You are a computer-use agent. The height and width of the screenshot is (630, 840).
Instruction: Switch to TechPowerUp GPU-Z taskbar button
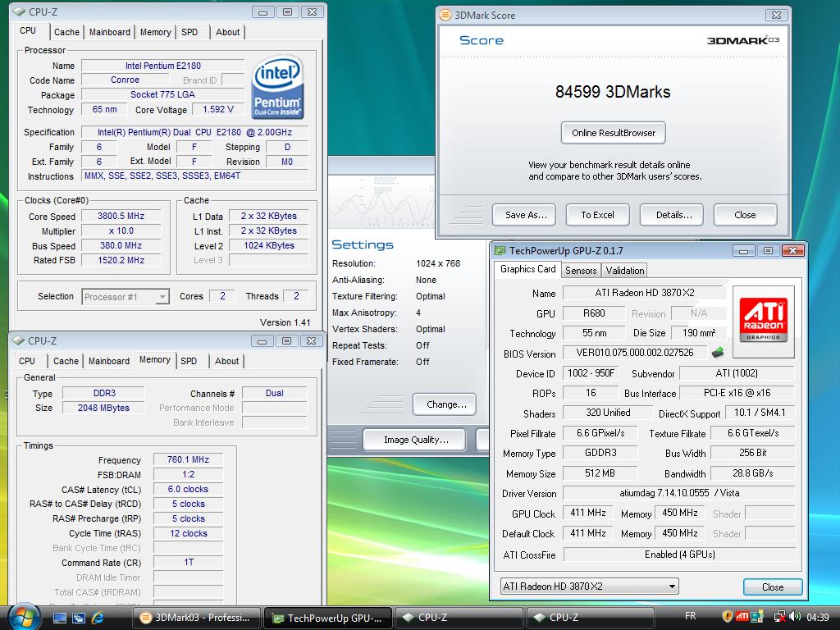coord(328,619)
